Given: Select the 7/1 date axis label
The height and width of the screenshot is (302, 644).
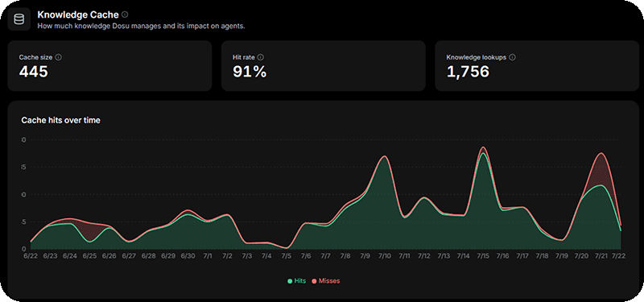Looking at the screenshot, I should (x=208, y=256).
